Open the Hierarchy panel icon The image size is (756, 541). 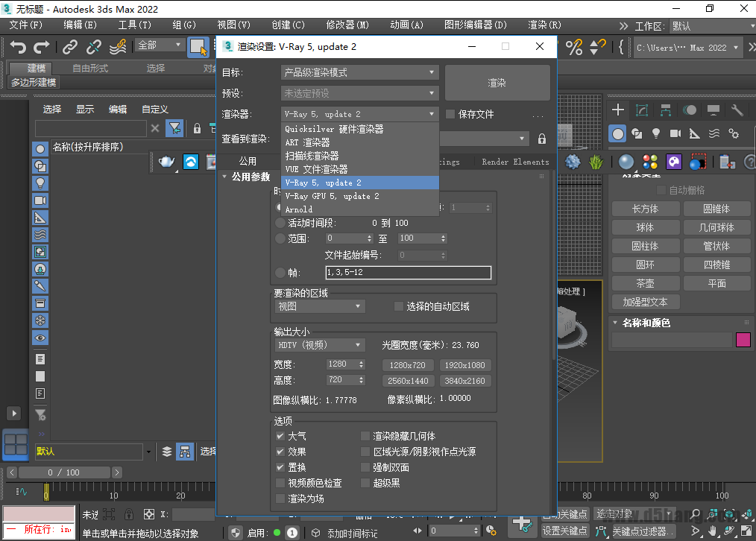pos(666,110)
